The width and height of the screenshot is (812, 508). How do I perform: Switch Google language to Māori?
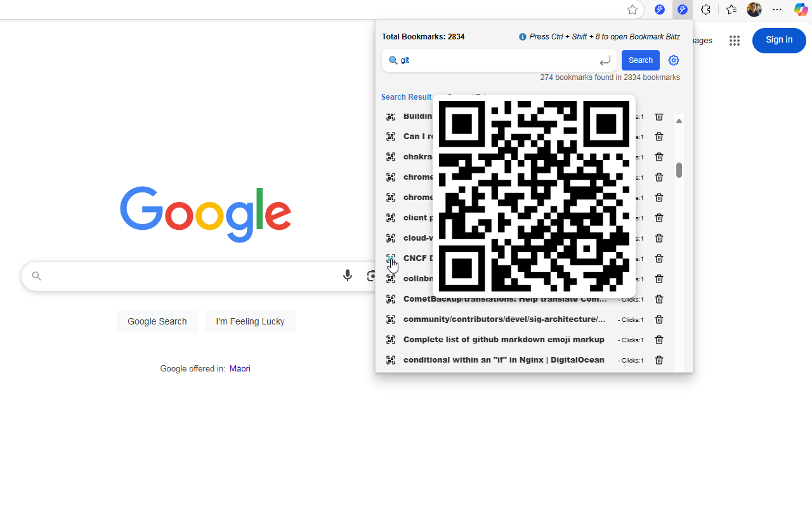[x=240, y=368]
